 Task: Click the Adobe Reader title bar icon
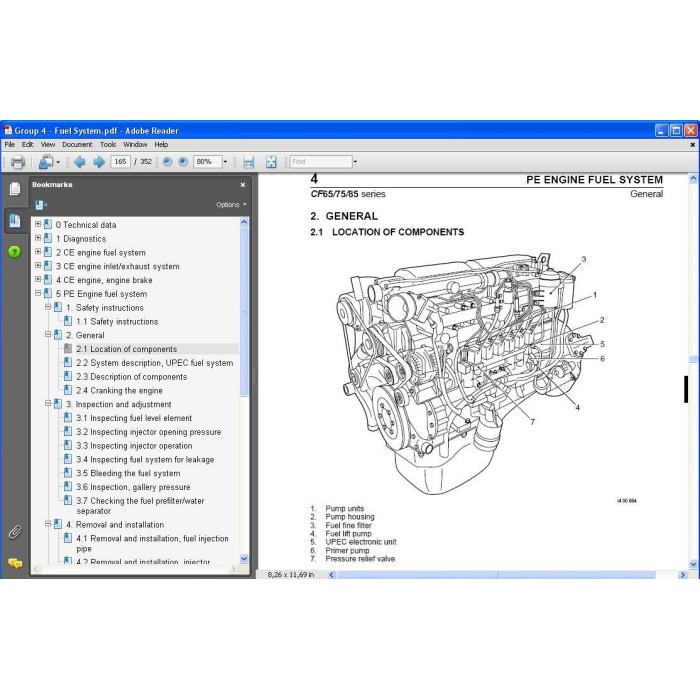pyautogui.click(x=8, y=130)
